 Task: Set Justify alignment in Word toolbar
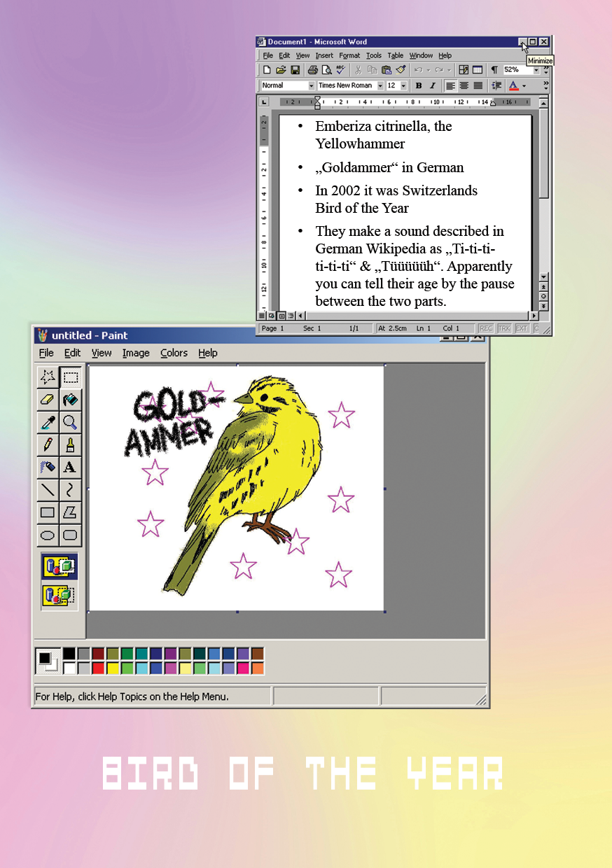[x=478, y=85]
